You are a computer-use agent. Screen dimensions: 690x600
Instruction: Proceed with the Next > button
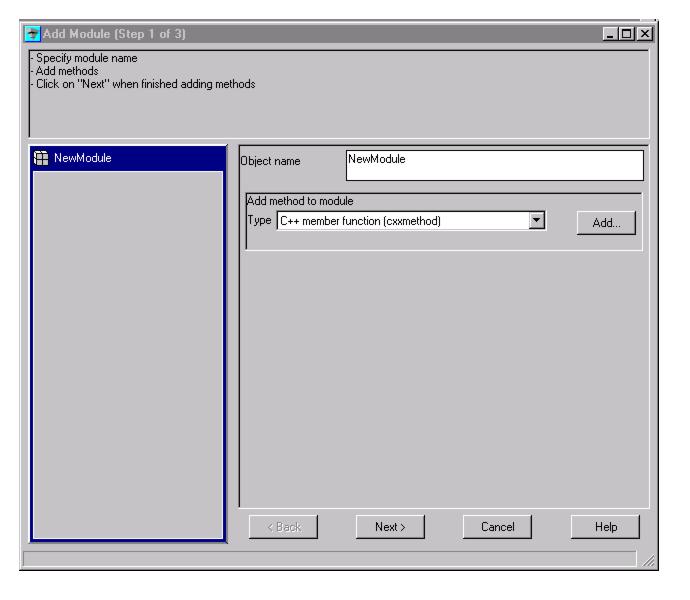pos(391,527)
